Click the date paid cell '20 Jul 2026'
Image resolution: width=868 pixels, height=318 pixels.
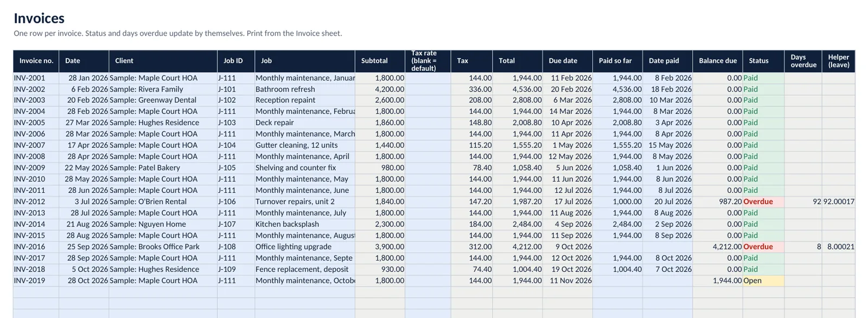pos(667,202)
